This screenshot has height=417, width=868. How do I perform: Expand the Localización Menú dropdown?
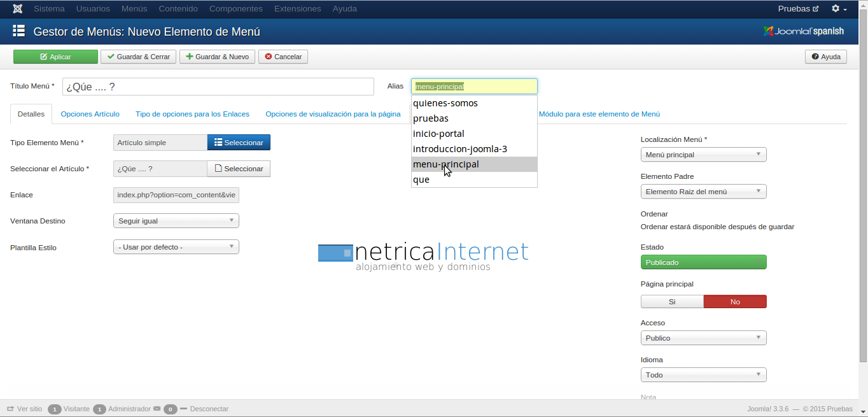[x=703, y=155]
